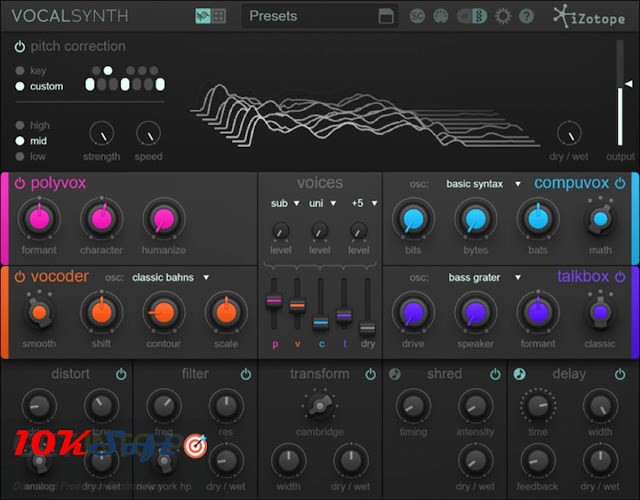Click the polyvox formant knob
This screenshot has width=640, height=500.
(x=39, y=219)
